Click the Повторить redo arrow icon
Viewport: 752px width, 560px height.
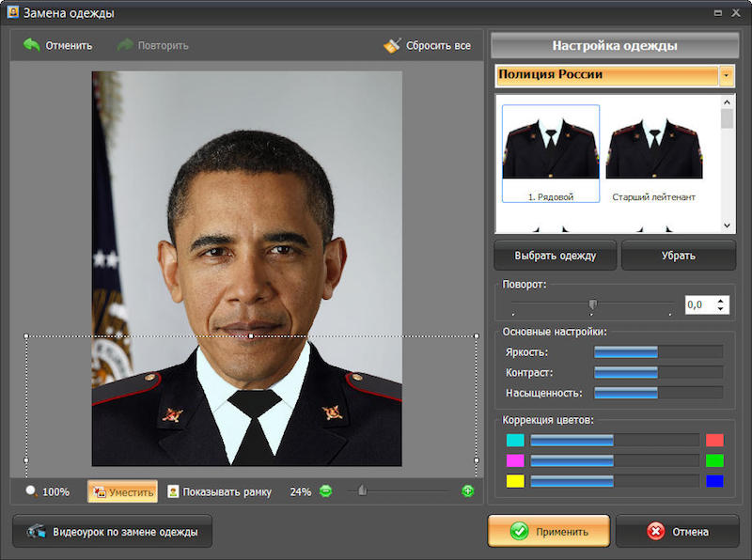[125, 45]
